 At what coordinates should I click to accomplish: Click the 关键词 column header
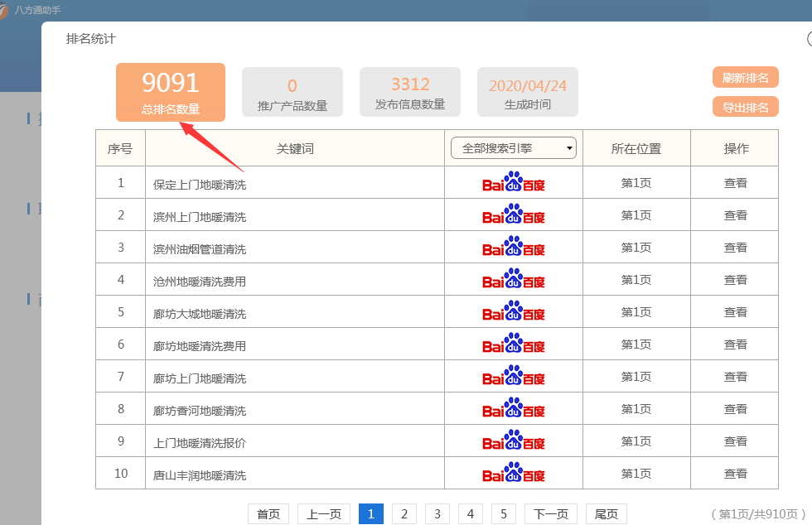295,148
